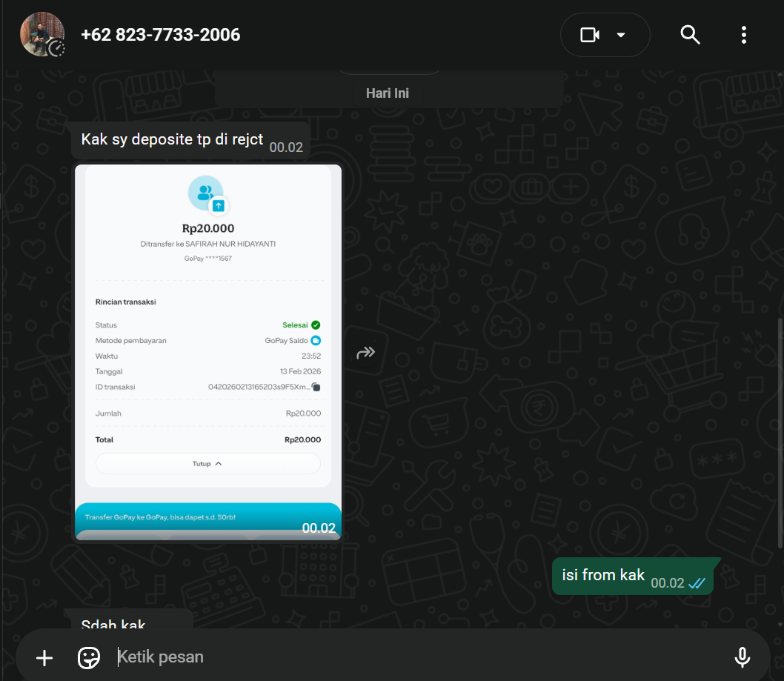Viewport: 784px width, 681px height.
Task: Select the message Kak sy deposite tp di rejct
Action: pos(190,141)
